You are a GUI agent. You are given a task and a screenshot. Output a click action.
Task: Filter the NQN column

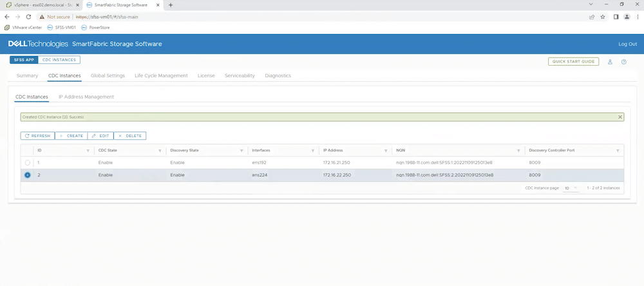click(x=518, y=151)
